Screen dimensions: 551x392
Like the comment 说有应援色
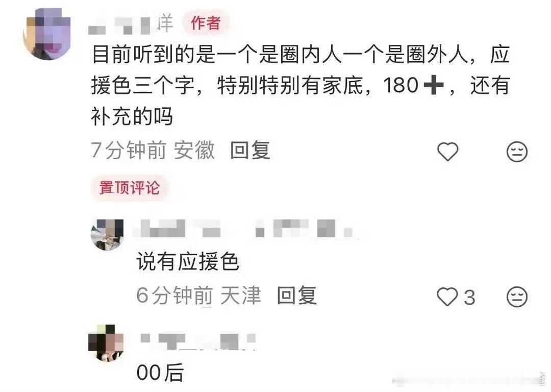(447, 297)
